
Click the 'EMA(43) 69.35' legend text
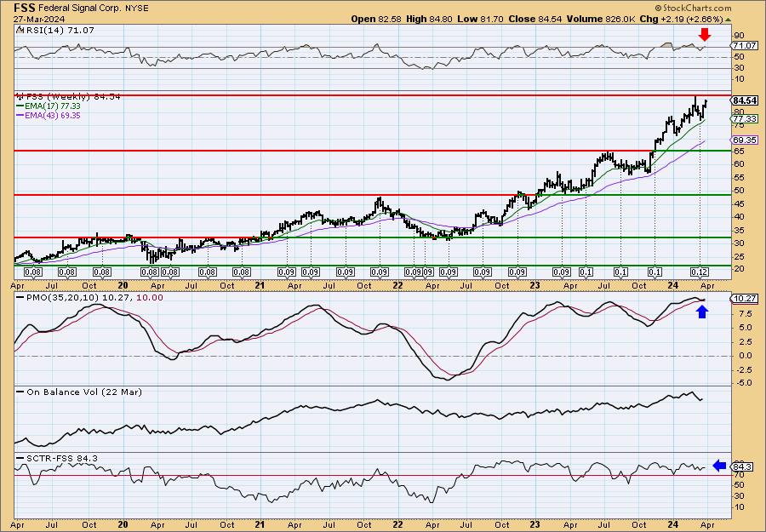click(52, 116)
